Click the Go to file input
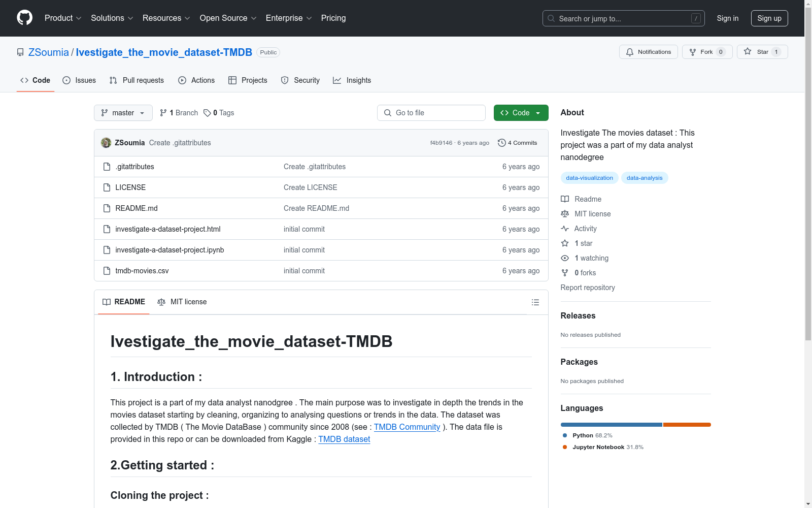Viewport: 812px width, 508px height. pyautogui.click(x=431, y=113)
